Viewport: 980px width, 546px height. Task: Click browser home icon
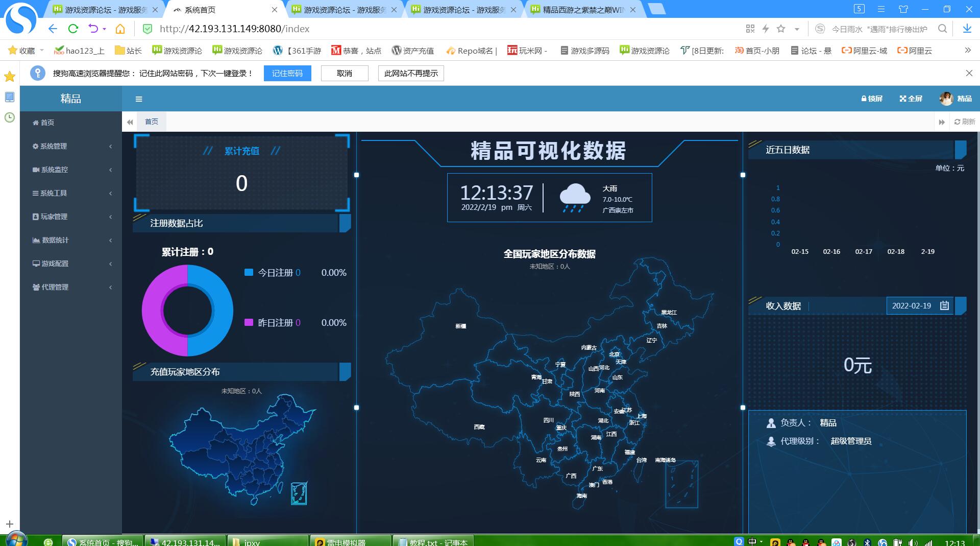[x=120, y=29]
